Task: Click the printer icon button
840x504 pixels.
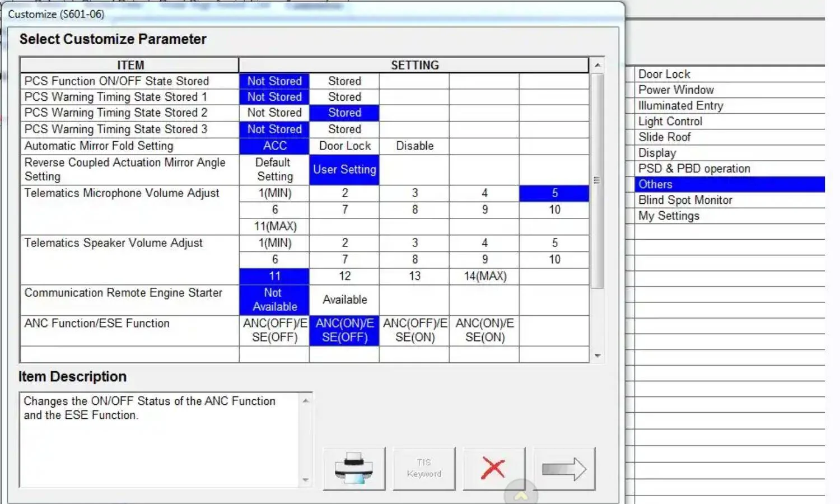Action: point(354,469)
